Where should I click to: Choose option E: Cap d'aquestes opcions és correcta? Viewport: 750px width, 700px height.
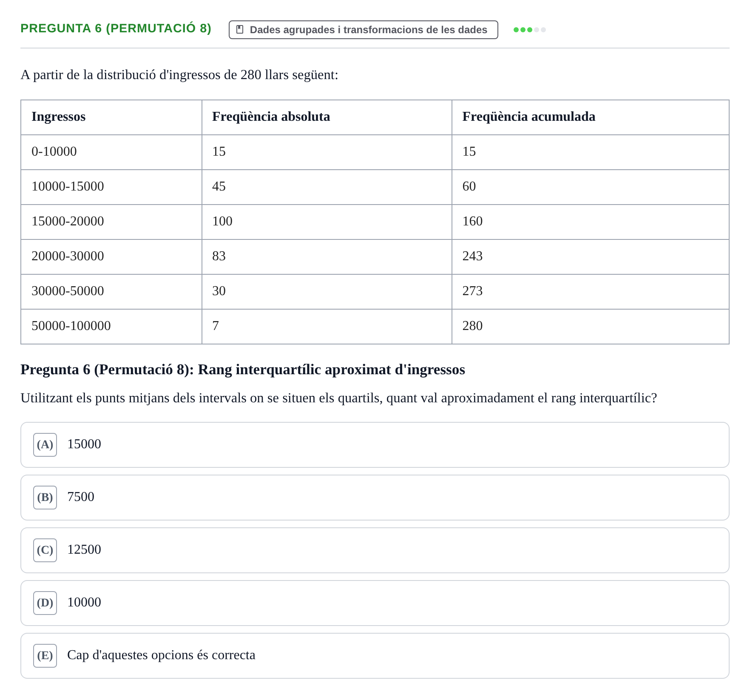point(375,656)
